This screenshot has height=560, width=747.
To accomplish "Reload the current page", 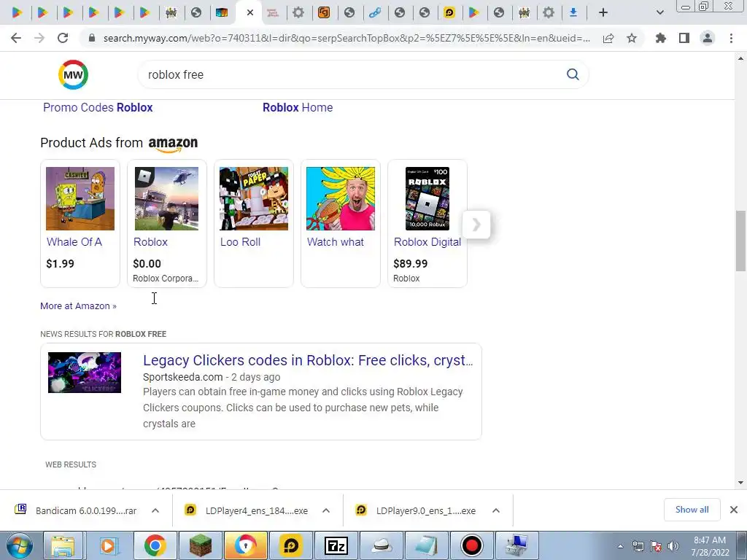I will tap(63, 38).
